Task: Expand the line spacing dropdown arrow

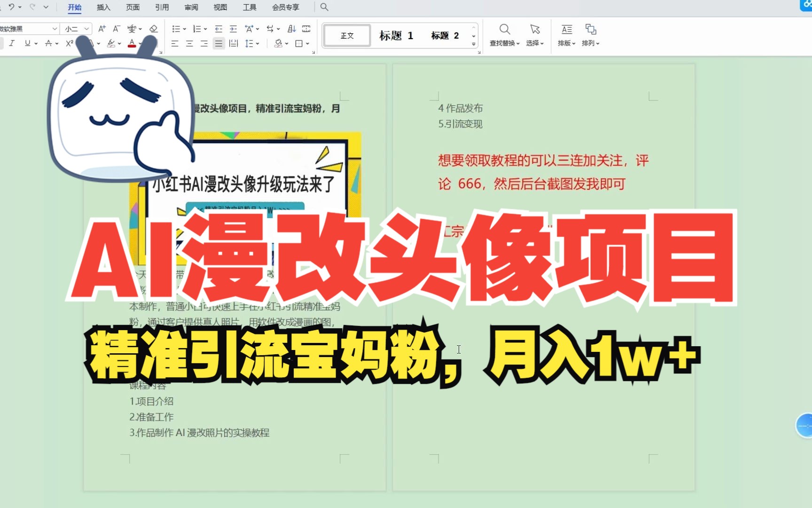Action: click(x=258, y=44)
